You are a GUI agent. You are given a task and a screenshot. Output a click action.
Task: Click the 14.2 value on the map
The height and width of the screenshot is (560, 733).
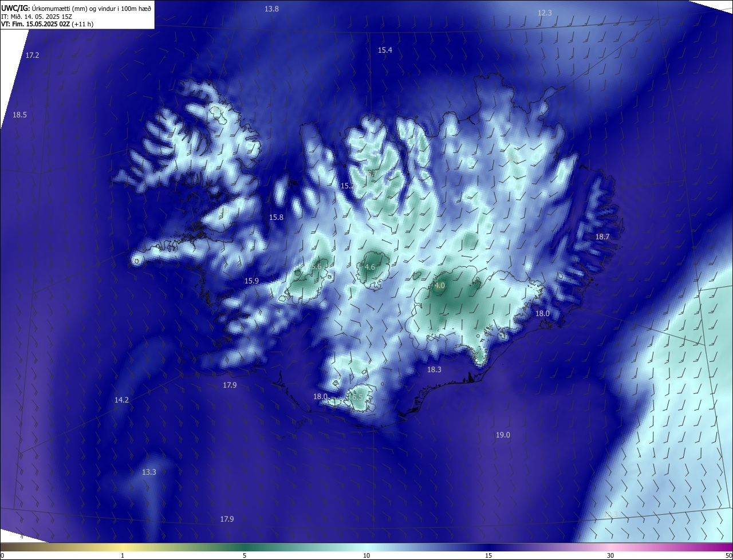pos(121,400)
